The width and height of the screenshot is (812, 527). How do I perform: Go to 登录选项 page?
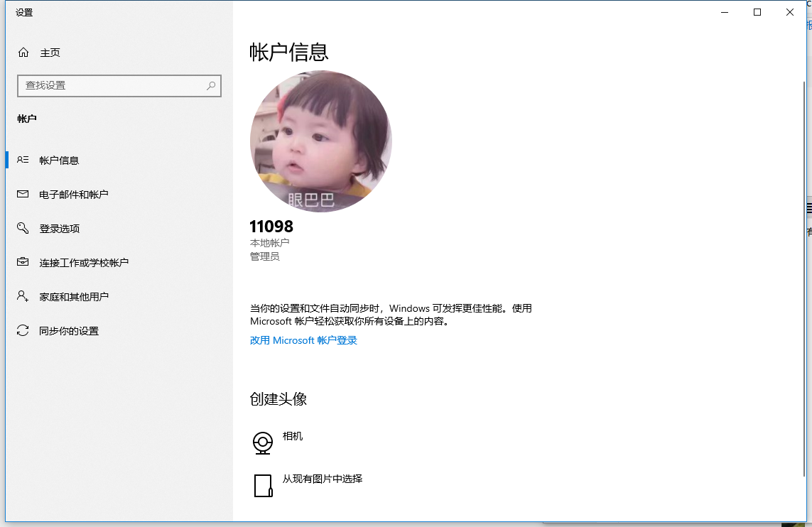[60, 229]
